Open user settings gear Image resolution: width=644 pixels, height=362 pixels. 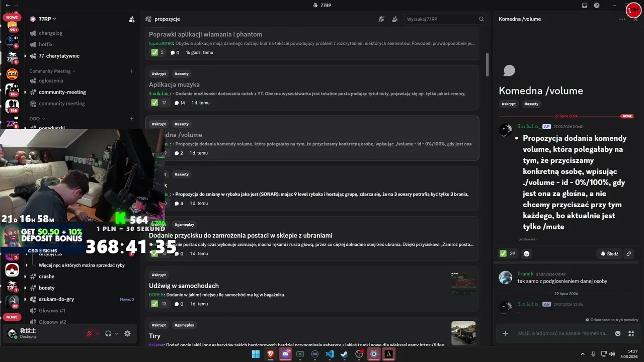(x=127, y=333)
